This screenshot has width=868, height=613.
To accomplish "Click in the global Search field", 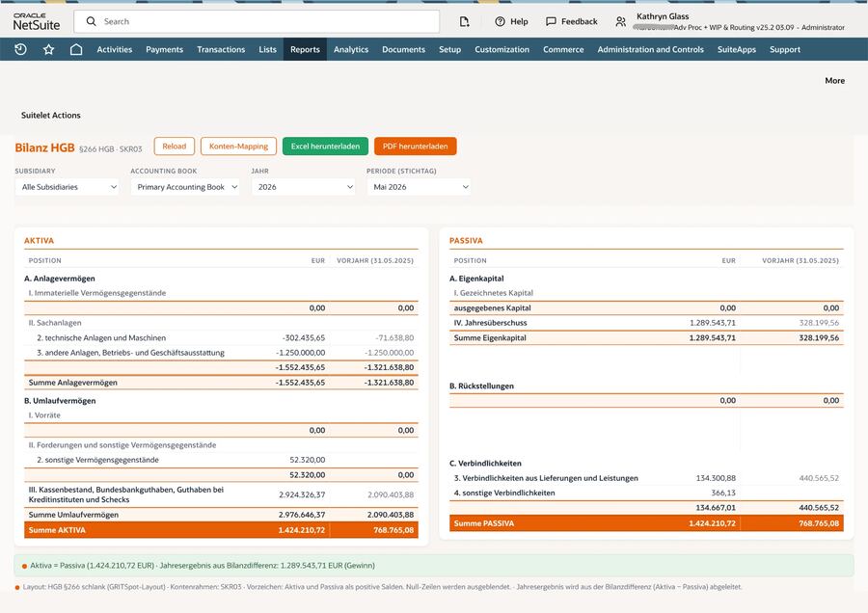I will 257,21.
